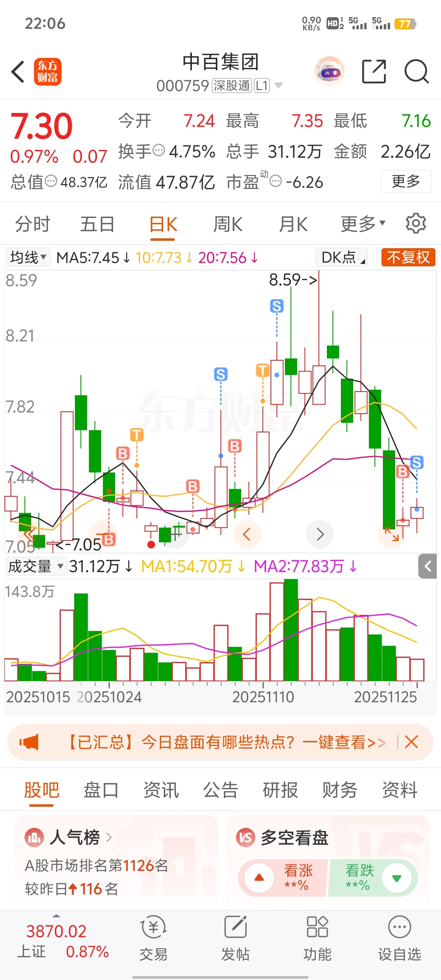This screenshot has height=980, width=441.
Task: Tap the 7.30 current price
Action: 41,126
